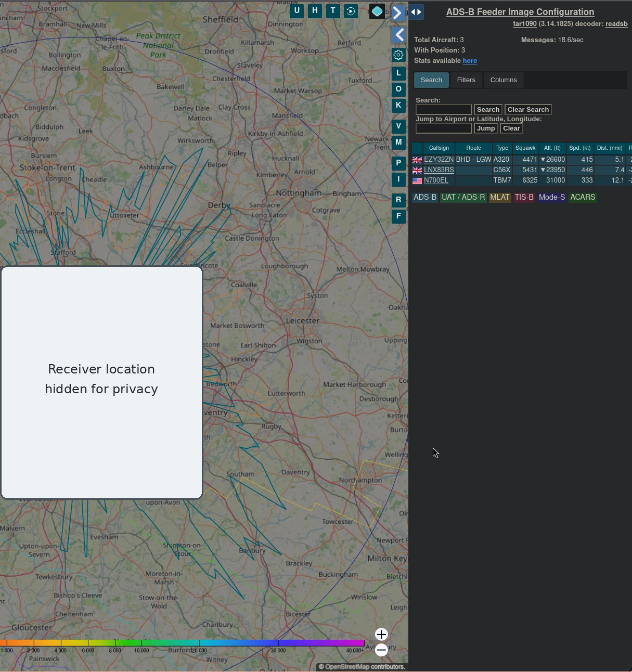Open the history replay control icon
Screen dimensions: 632x672
click(351, 11)
